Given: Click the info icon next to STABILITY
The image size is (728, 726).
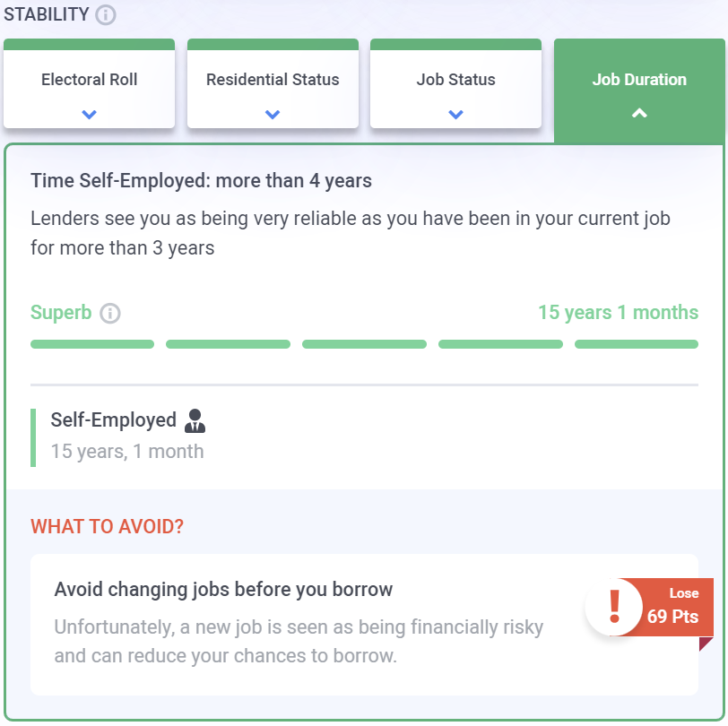Looking at the screenshot, I should pos(106,15).
